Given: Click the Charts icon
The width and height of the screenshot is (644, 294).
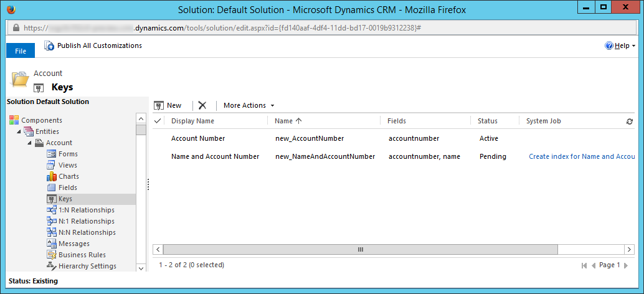Looking at the screenshot, I should click(51, 176).
